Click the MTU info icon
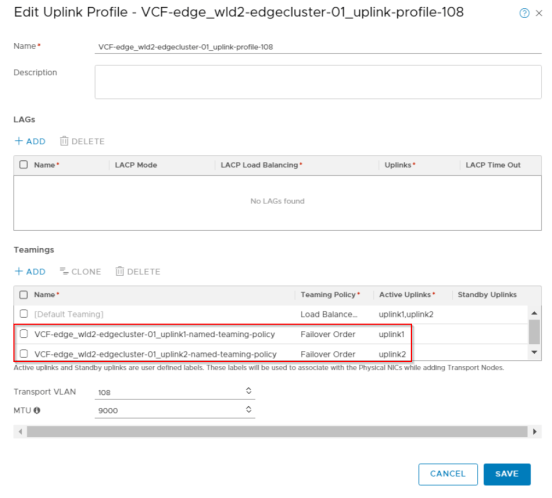The height and width of the screenshot is (498, 552). click(37, 410)
